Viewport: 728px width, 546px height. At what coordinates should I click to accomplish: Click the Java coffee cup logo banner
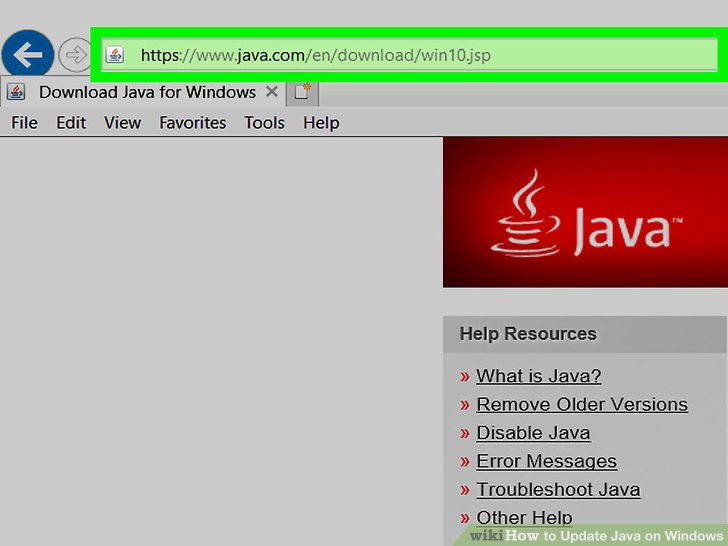pyautogui.click(x=585, y=212)
